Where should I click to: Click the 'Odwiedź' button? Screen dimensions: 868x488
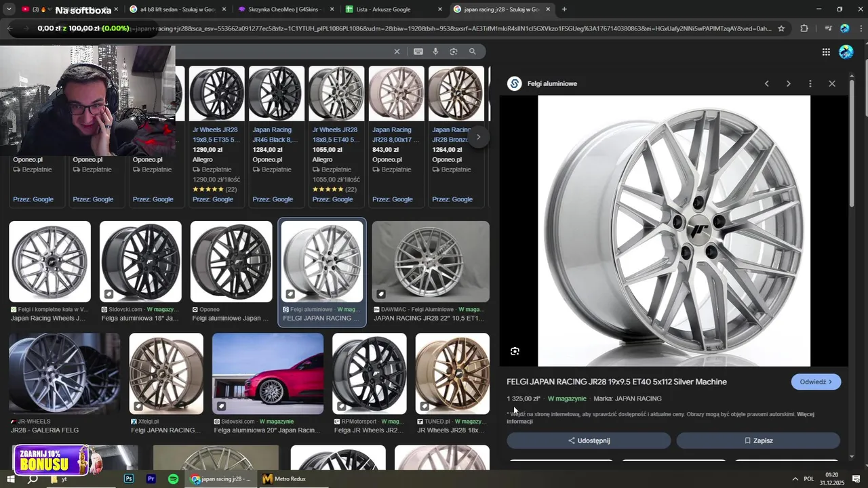816,382
